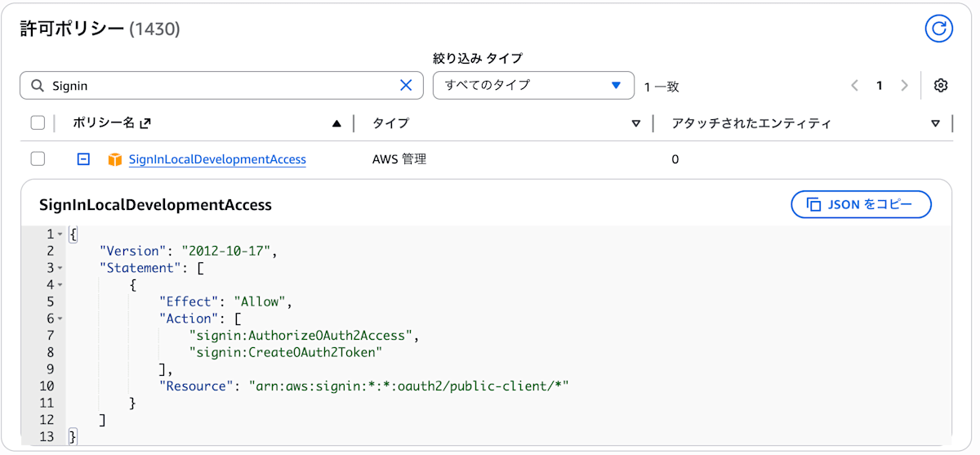Image resolution: width=980 pixels, height=455 pixels.
Task: Open the SignInLocalDevelopmentAccess policy link
Action: [217, 159]
